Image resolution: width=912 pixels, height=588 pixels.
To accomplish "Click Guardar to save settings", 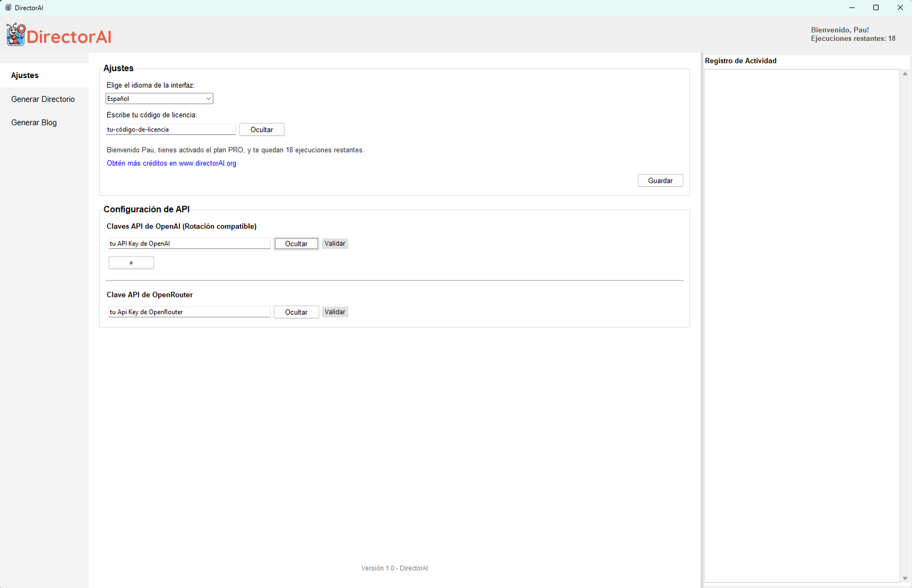I will click(x=659, y=180).
